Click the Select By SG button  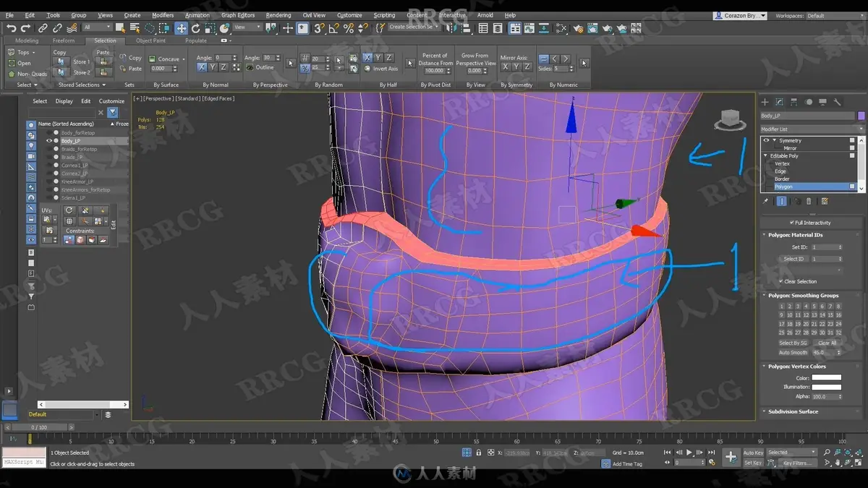pos(793,343)
